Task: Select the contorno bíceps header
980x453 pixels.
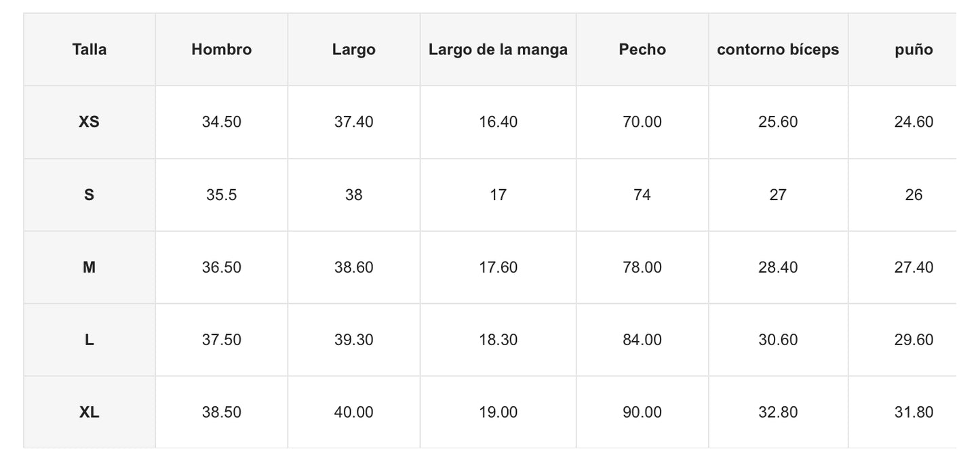Action: pyautogui.click(x=778, y=50)
